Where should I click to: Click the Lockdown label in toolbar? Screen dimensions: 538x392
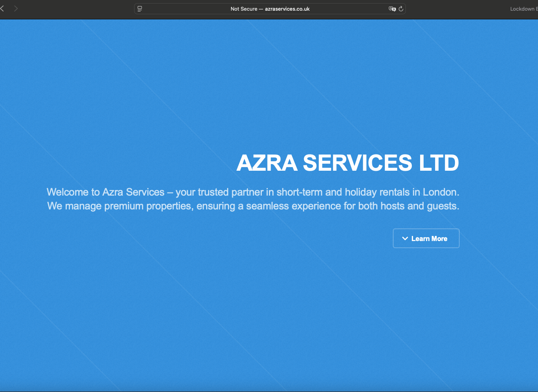pos(522,9)
